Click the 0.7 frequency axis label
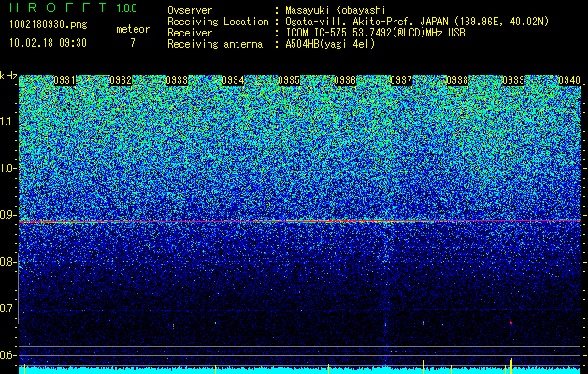The height and width of the screenshot is (374, 588). (x=7, y=309)
